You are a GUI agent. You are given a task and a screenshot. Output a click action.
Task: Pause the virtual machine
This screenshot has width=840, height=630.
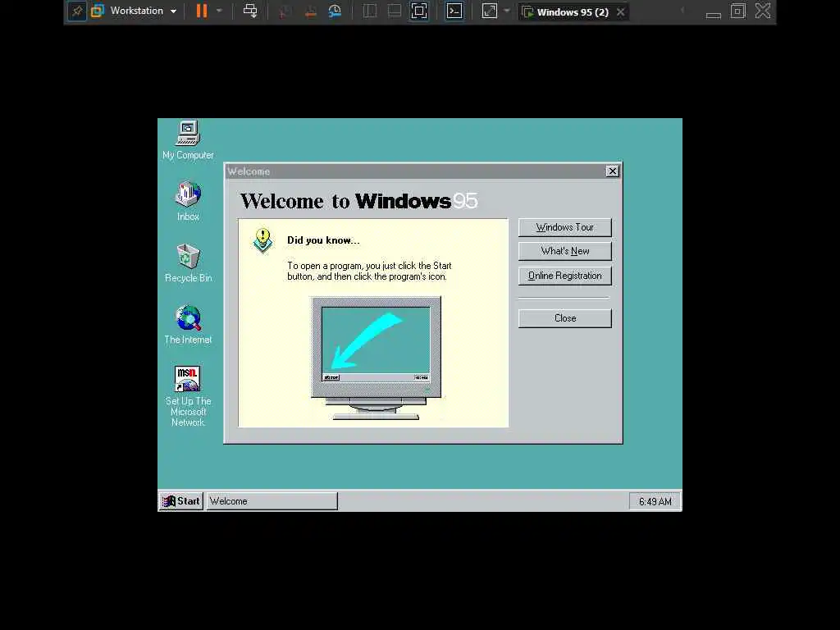tap(202, 11)
